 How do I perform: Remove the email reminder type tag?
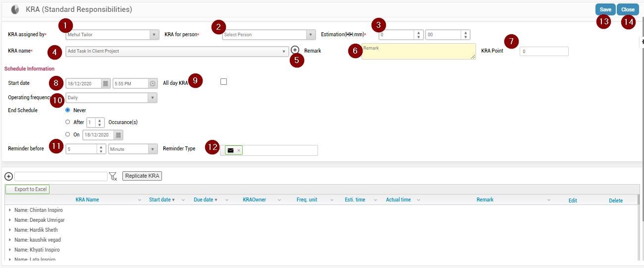coord(238,150)
